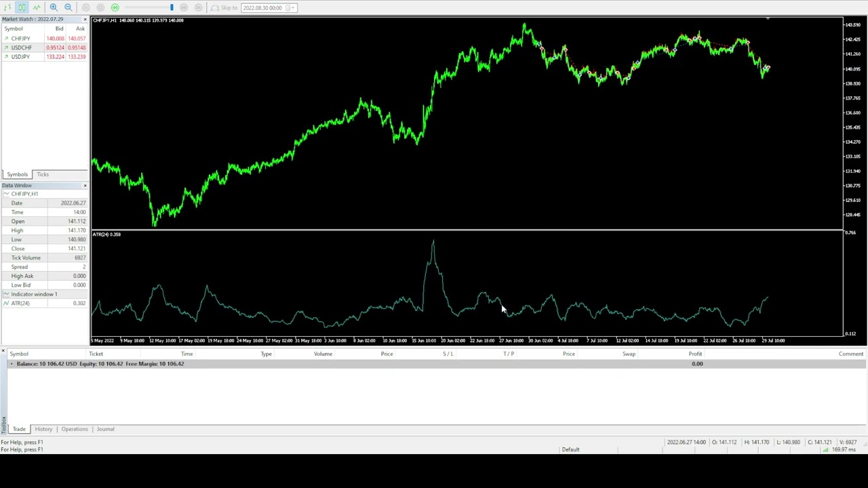This screenshot has width=868, height=488.
Task: Click the USDCHF trend arrow icon
Action: pyautogui.click(x=6, y=47)
